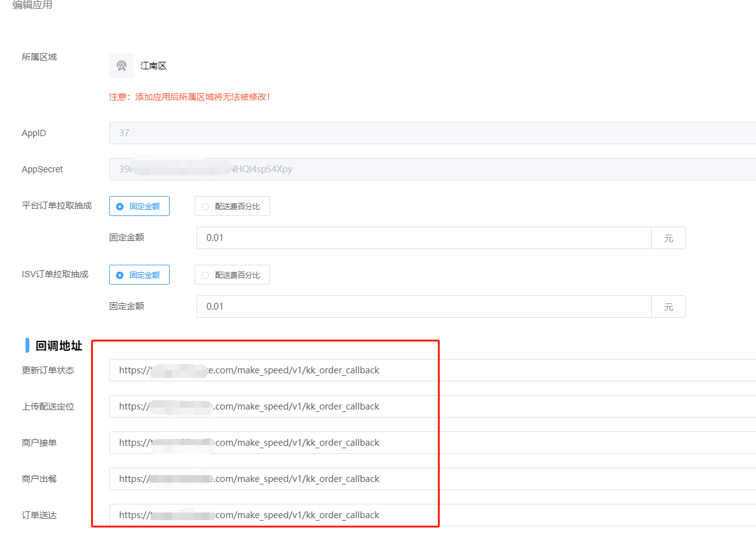This screenshot has height=545, width=756.
Task: Click the 江南区 region icon
Action: pyautogui.click(x=122, y=66)
